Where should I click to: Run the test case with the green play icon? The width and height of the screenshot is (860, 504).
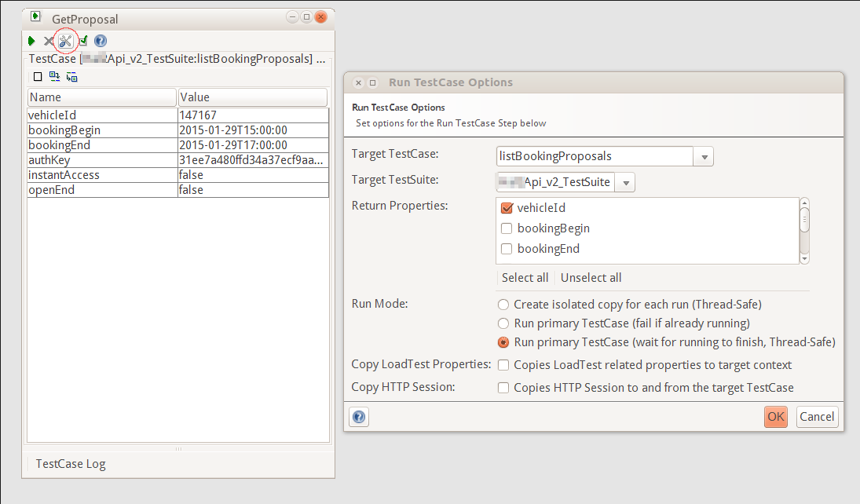pos(31,41)
